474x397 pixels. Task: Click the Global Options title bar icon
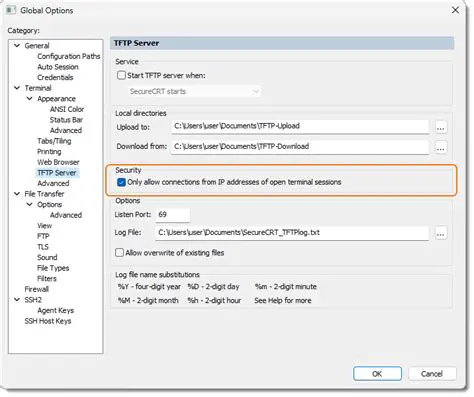11,10
